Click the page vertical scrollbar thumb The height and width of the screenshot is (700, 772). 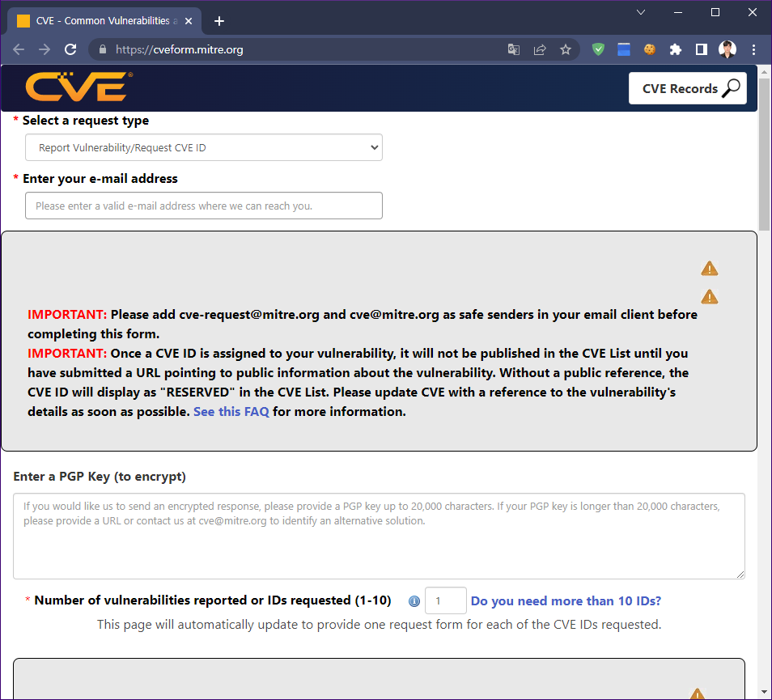point(764,154)
